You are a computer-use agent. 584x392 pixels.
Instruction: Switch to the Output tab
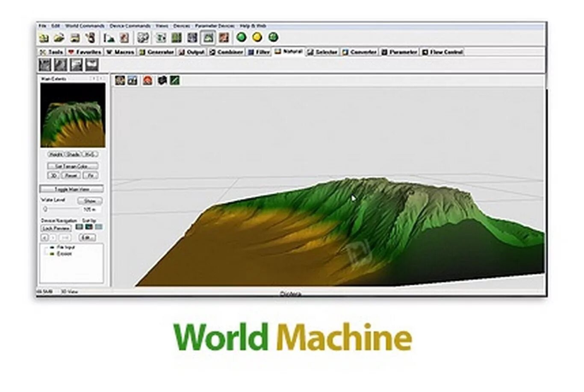pos(192,52)
